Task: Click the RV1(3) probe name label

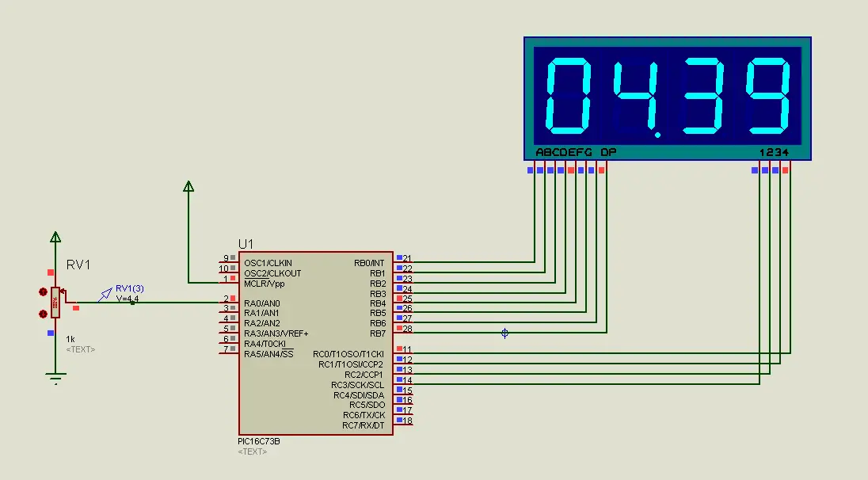Action: (x=130, y=288)
